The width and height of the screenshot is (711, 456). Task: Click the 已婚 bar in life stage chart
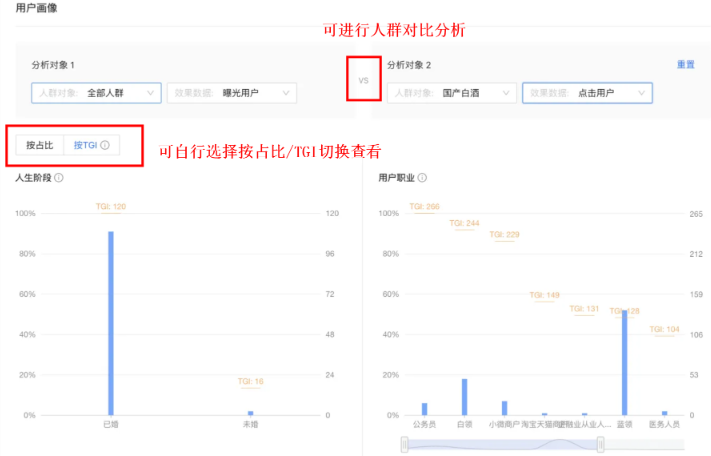coord(111,323)
